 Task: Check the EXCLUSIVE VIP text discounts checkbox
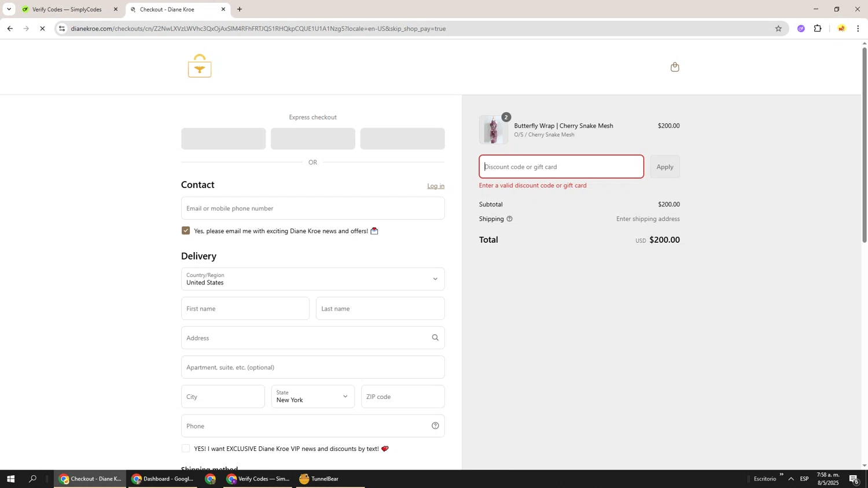pyautogui.click(x=186, y=449)
